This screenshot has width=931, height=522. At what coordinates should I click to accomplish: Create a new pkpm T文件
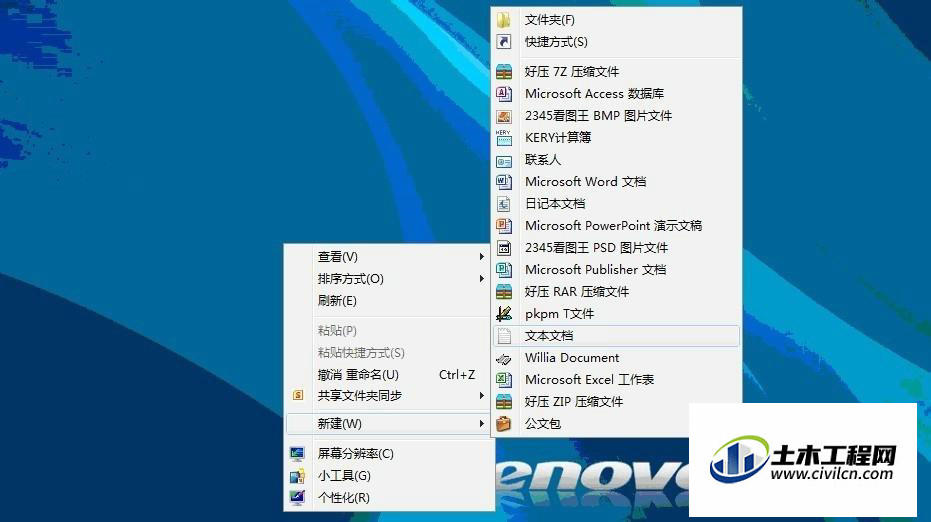coord(616,314)
